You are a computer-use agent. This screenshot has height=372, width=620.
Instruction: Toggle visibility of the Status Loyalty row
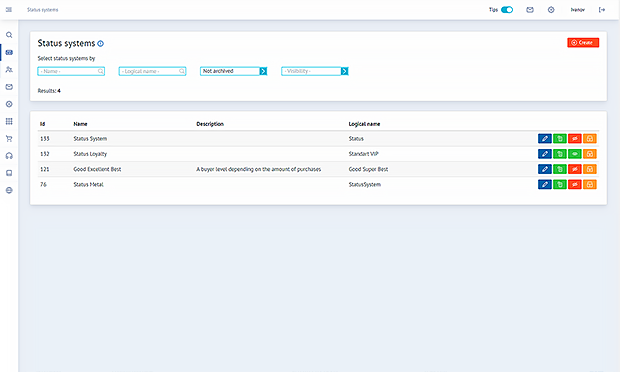[575, 154]
